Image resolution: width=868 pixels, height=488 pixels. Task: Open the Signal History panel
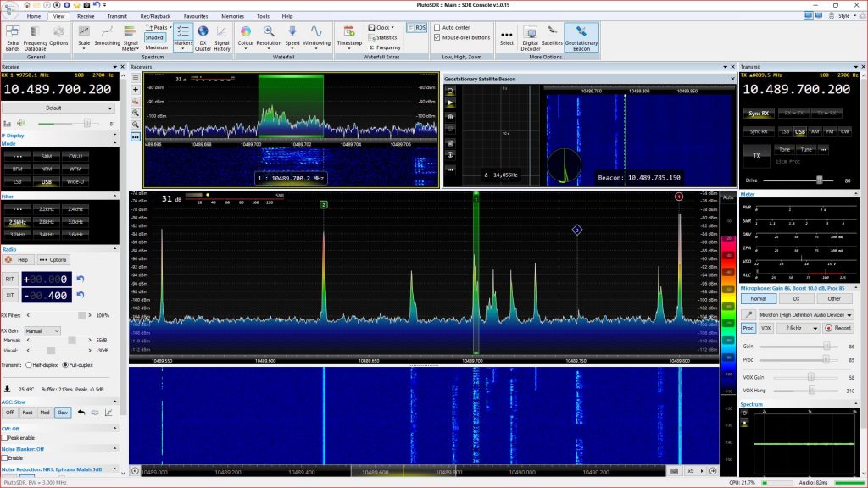tap(222, 37)
